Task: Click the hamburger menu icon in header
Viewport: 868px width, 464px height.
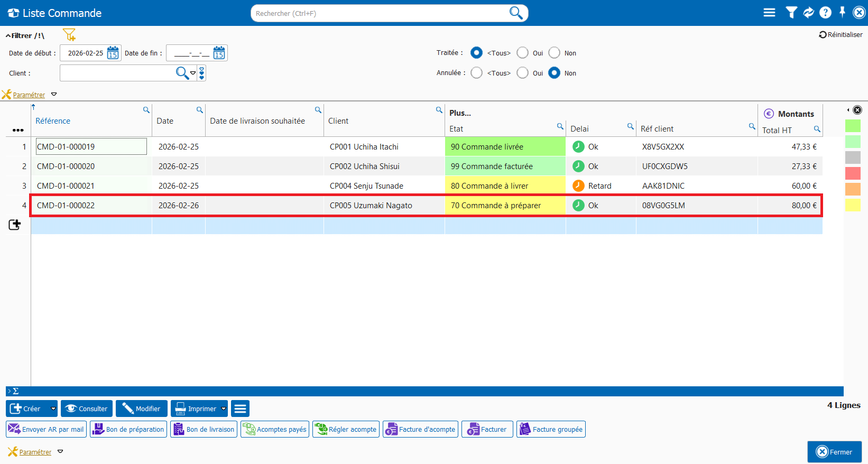Action: pos(769,13)
